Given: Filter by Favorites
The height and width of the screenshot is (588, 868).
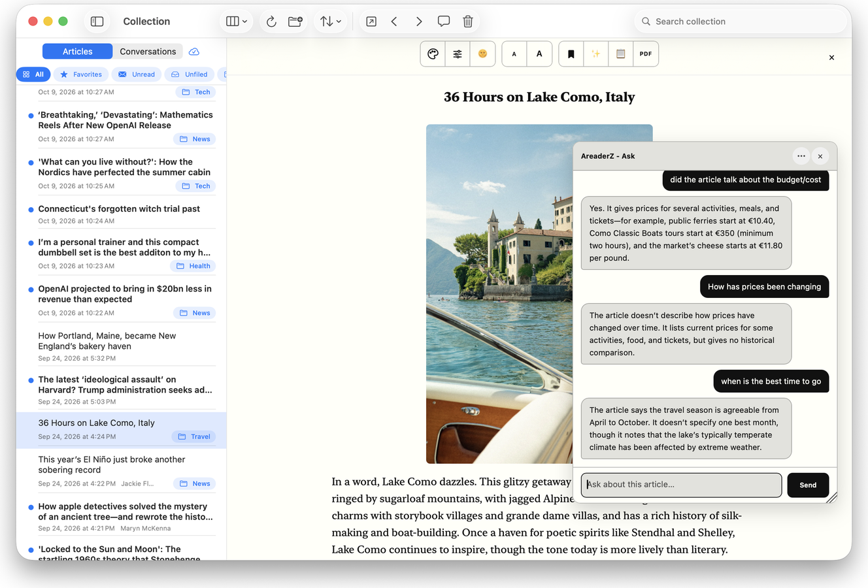Looking at the screenshot, I should pyautogui.click(x=81, y=74).
